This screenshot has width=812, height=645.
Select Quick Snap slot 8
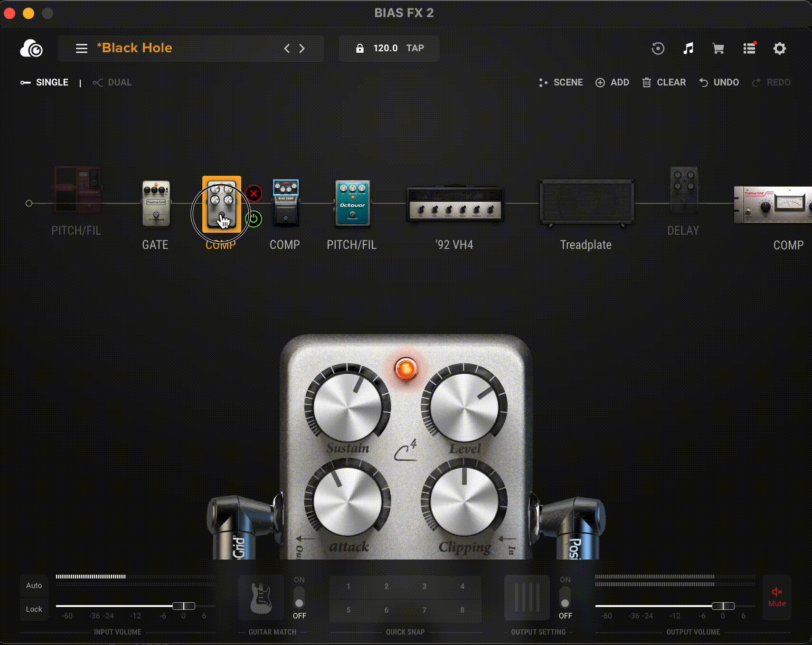coord(463,610)
